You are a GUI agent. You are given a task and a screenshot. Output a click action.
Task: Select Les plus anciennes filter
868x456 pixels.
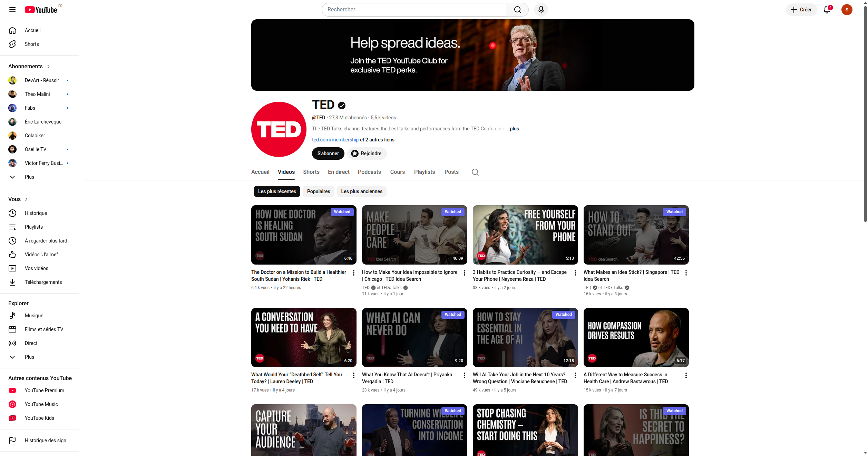tap(362, 191)
